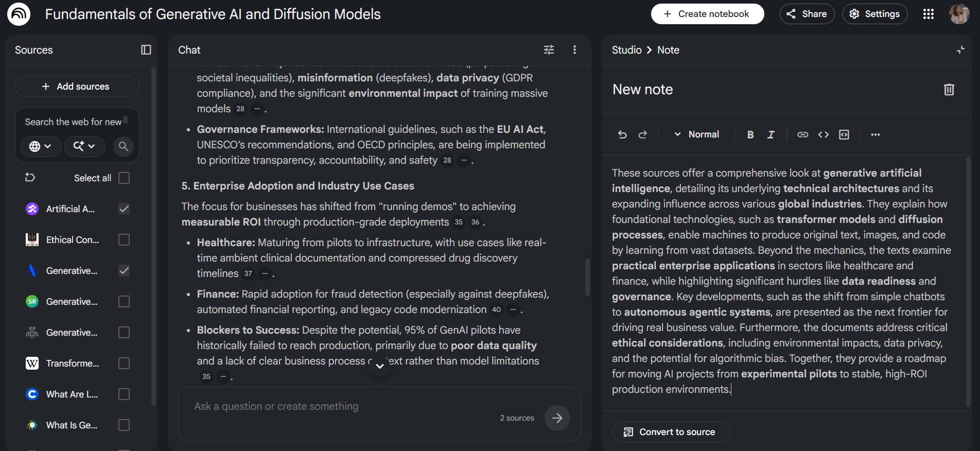Undo last edit in note editor

622,134
